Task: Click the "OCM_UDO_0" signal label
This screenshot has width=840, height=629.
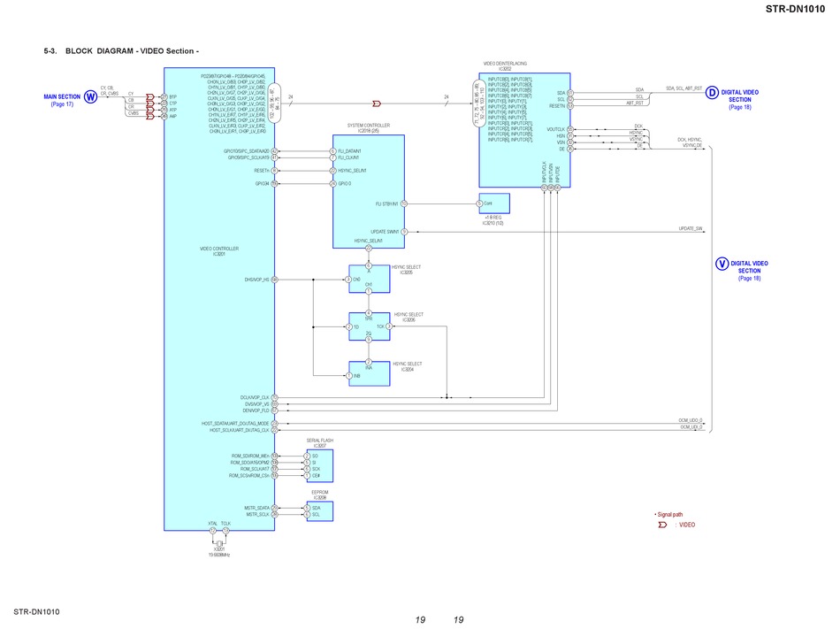Action: (x=690, y=420)
